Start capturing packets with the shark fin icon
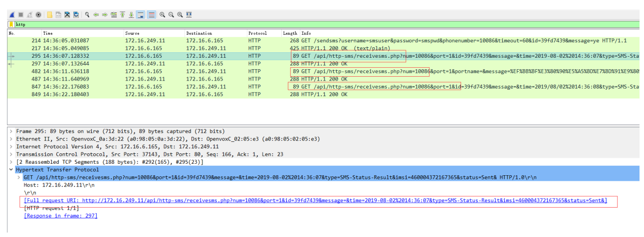 (12, 15)
